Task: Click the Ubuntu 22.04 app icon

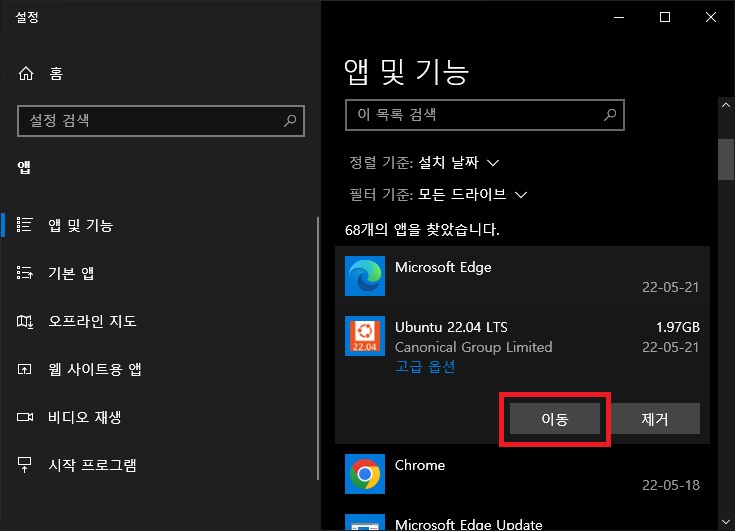Action: coord(365,336)
